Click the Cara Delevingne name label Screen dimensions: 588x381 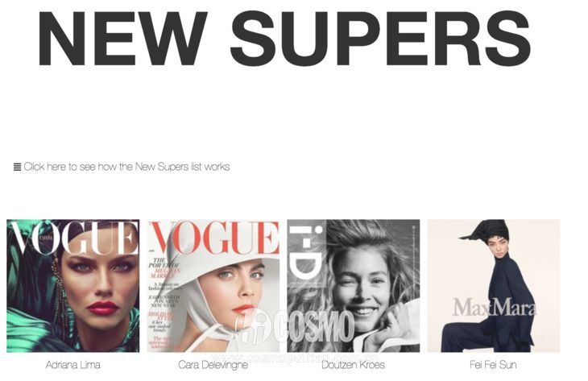click(213, 365)
